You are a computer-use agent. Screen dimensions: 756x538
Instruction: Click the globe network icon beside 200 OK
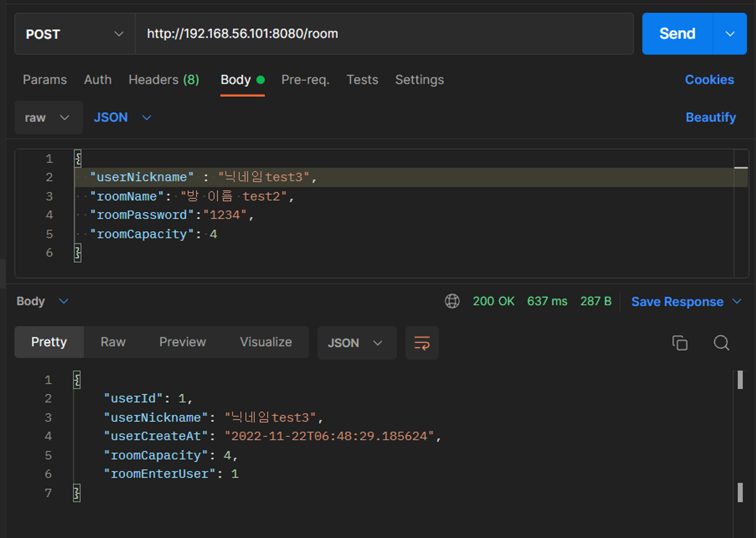(x=452, y=301)
